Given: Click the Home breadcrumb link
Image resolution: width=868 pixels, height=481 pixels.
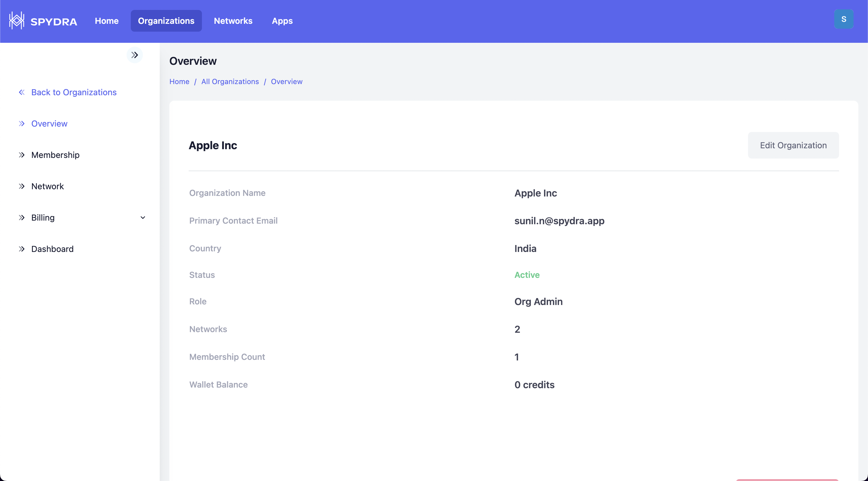Looking at the screenshot, I should click(x=179, y=81).
